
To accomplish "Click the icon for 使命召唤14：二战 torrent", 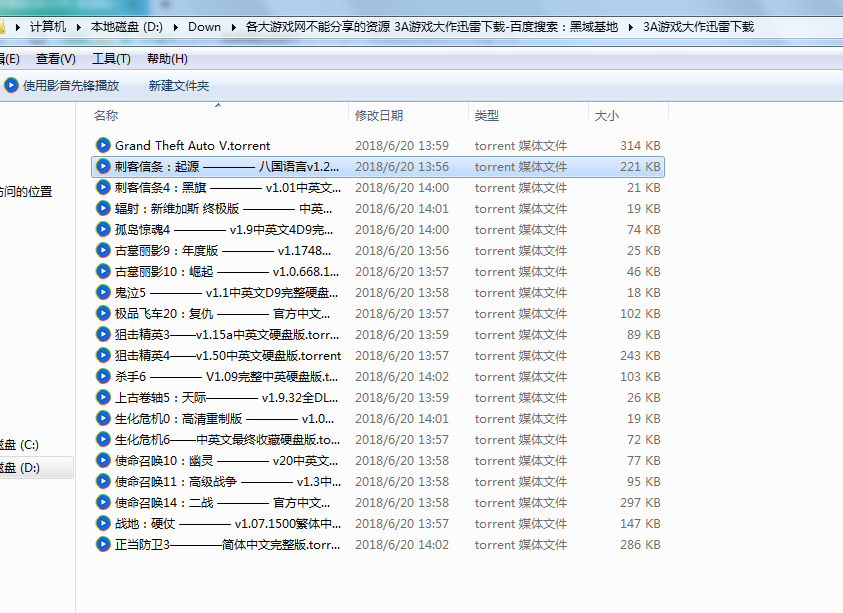I will [103, 502].
